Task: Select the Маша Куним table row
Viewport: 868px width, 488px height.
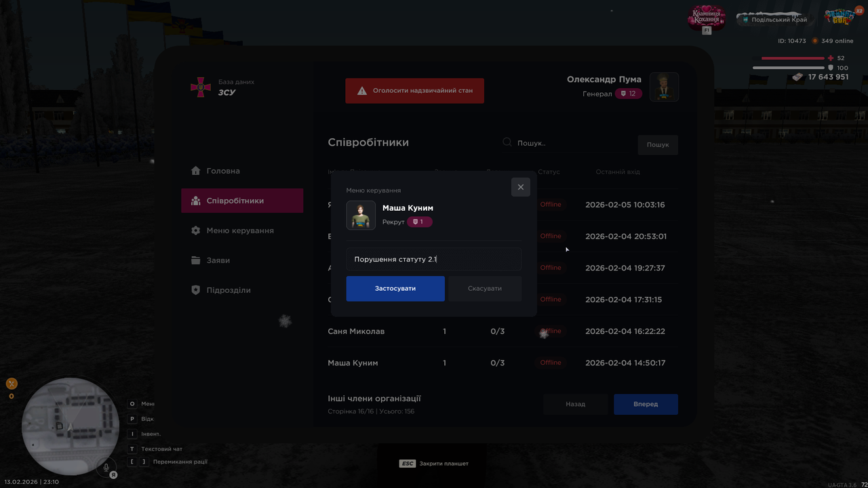Action: click(502, 363)
